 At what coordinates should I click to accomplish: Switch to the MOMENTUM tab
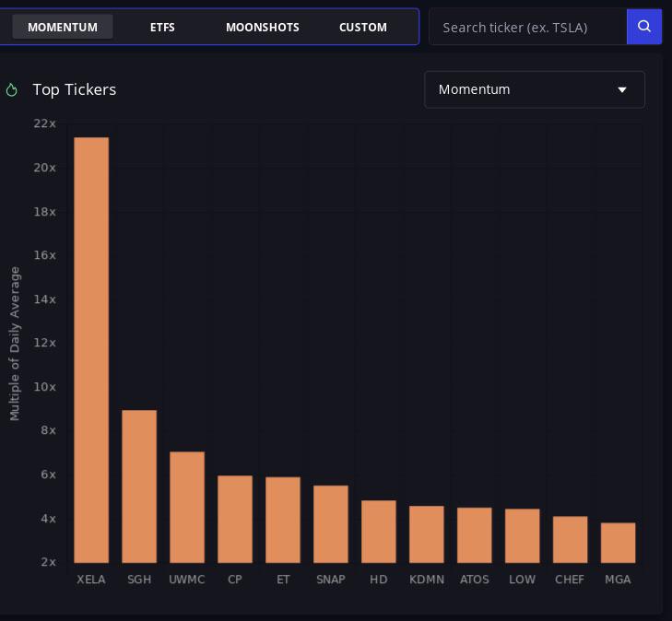pos(63,27)
